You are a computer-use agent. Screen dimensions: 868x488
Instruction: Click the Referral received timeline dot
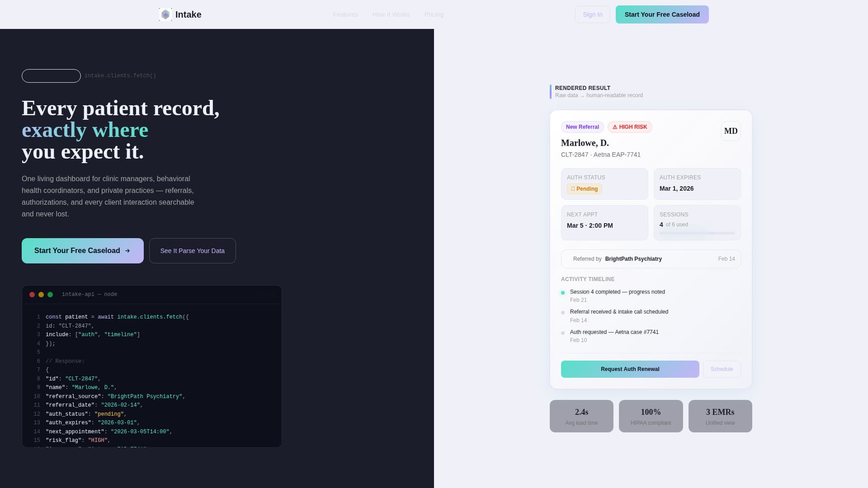tap(563, 313)
